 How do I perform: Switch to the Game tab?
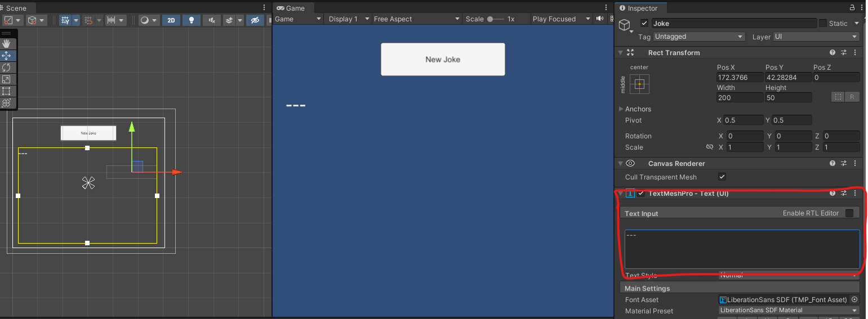(x=291, y=8)
